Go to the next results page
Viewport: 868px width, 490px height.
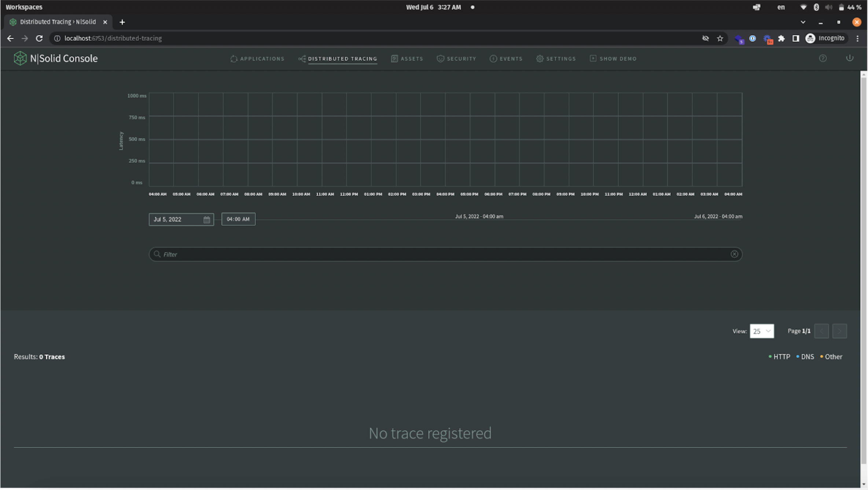[x=839, y=331]
